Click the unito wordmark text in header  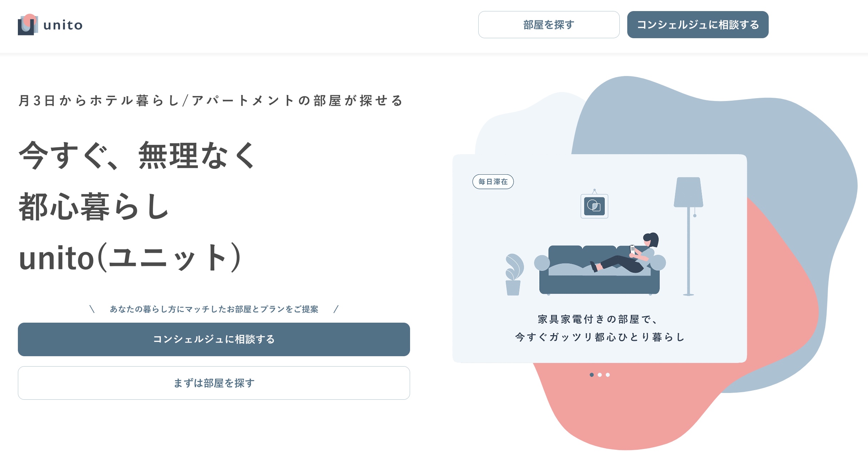(x=63, y=25)
